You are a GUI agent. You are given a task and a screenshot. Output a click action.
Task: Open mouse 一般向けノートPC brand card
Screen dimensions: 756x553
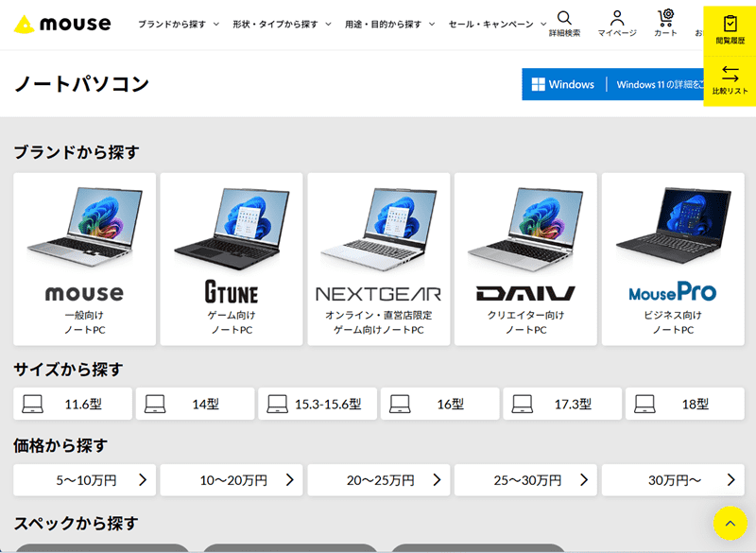click(85, 259)
